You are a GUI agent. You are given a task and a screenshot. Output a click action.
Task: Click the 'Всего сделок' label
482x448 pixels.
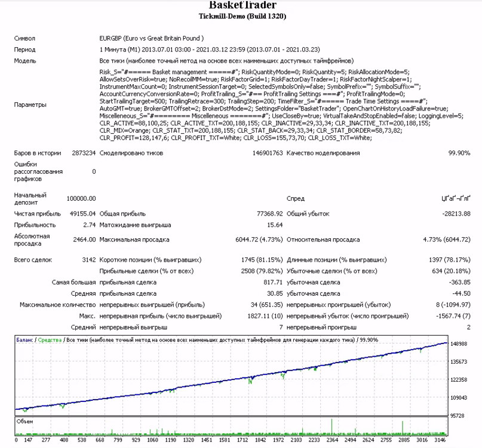tap(33, 260)
